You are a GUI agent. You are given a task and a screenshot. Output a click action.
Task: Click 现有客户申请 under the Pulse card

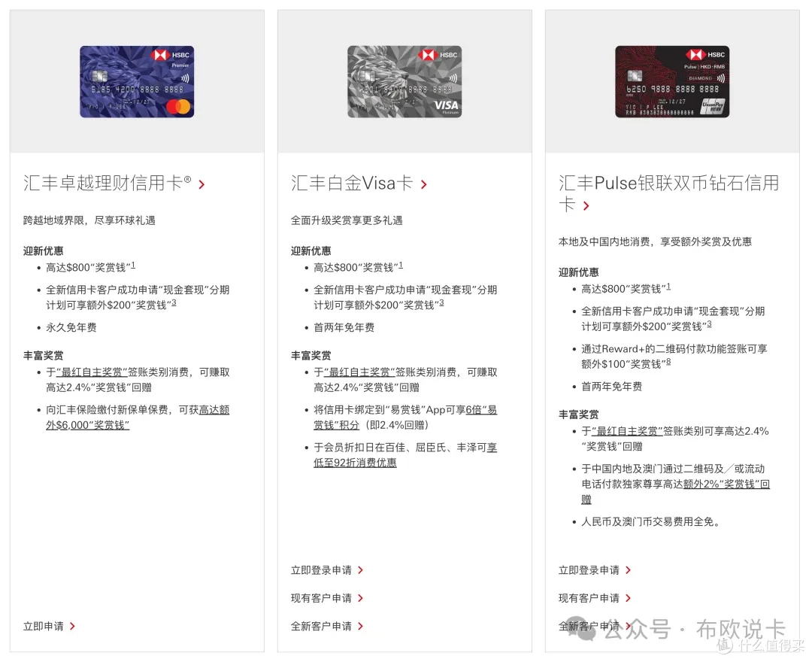click(589, 597)
